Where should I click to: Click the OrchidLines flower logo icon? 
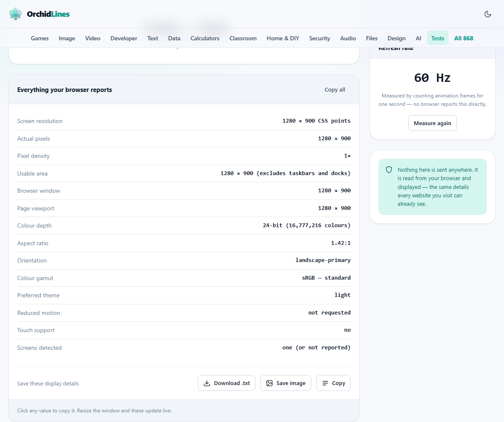point(16,14)
